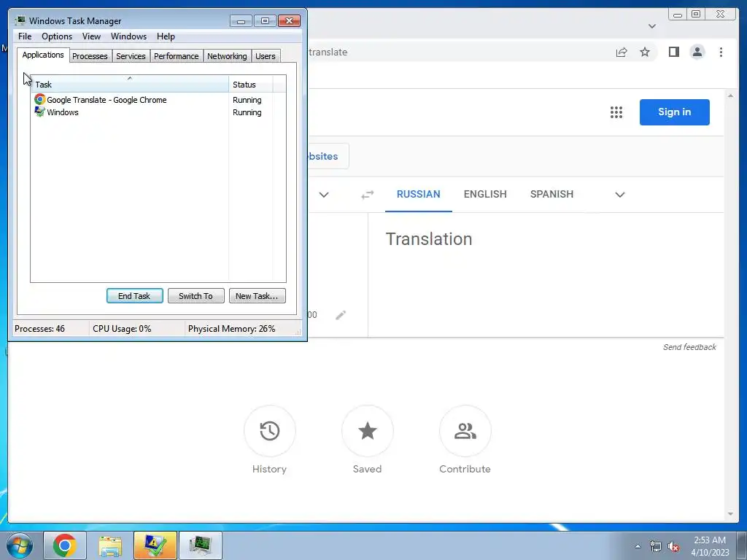Minimize the Task Manager window
Image resolution: width=747 pixels, height=560 pixels.
[241, 21]
